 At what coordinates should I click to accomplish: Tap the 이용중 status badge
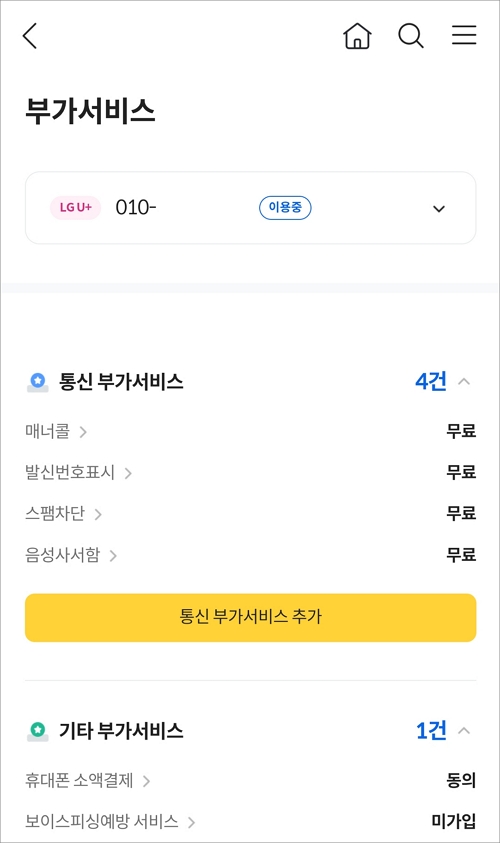285,208
